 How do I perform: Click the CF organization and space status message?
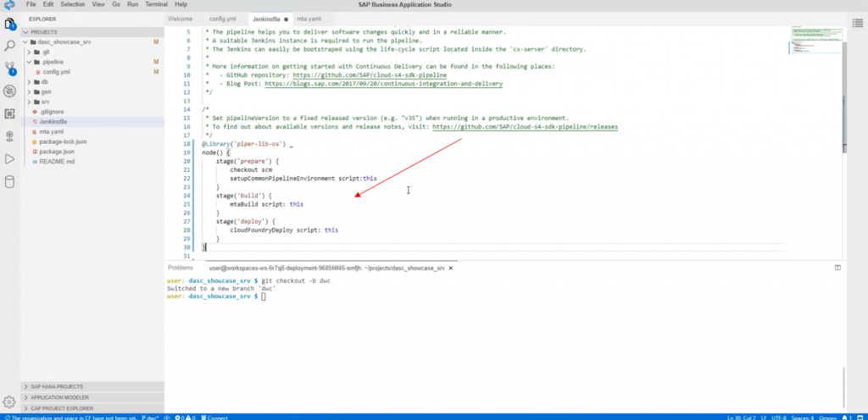click(70, 417)
